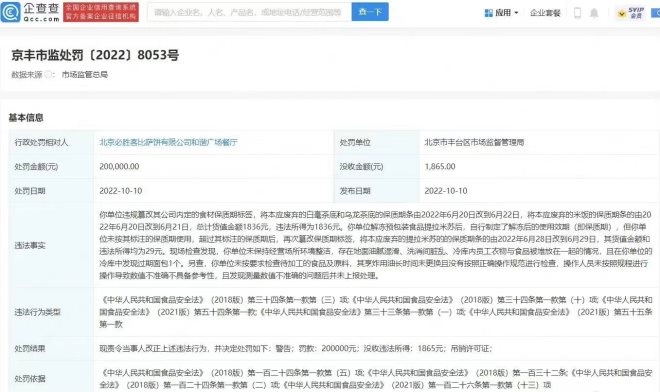Click the 处罚依据 第一百二十四条 citation text
The height and width of the screenshot is (392, 660).
tap(375, 379)
